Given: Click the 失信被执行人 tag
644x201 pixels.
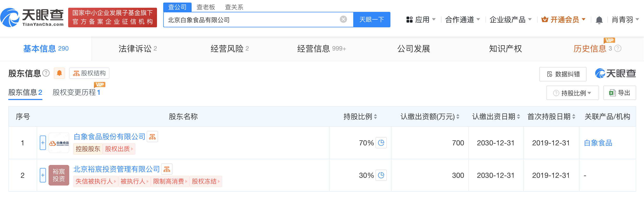Looking at the screenshot, I should [96, 181].
